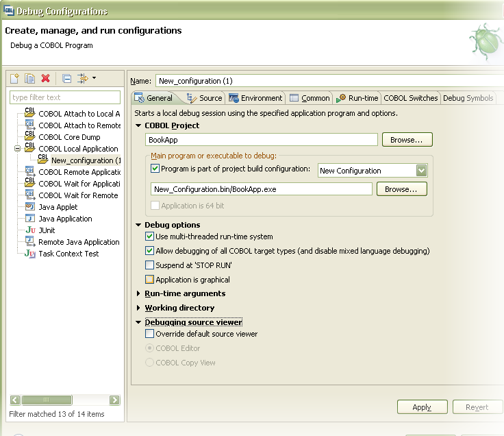Click the Java Applet icon
Viewport: 504px width, 436px height.
pos(30,206)
